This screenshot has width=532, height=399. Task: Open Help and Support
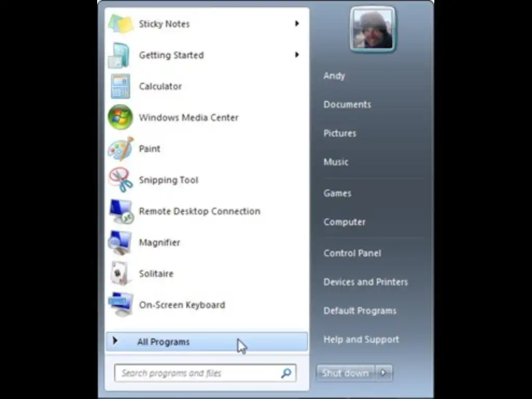pos(361,340)
